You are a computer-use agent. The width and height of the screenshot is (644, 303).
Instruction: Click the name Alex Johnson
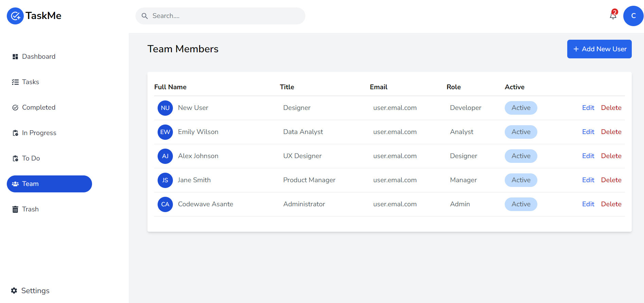tap(198, 156)
